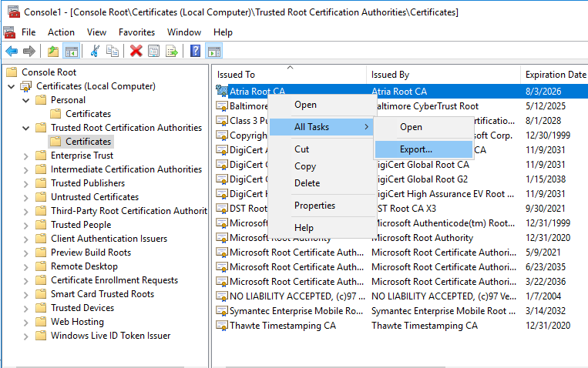
Task: Open the File menu
Action: tap(29, 32)
